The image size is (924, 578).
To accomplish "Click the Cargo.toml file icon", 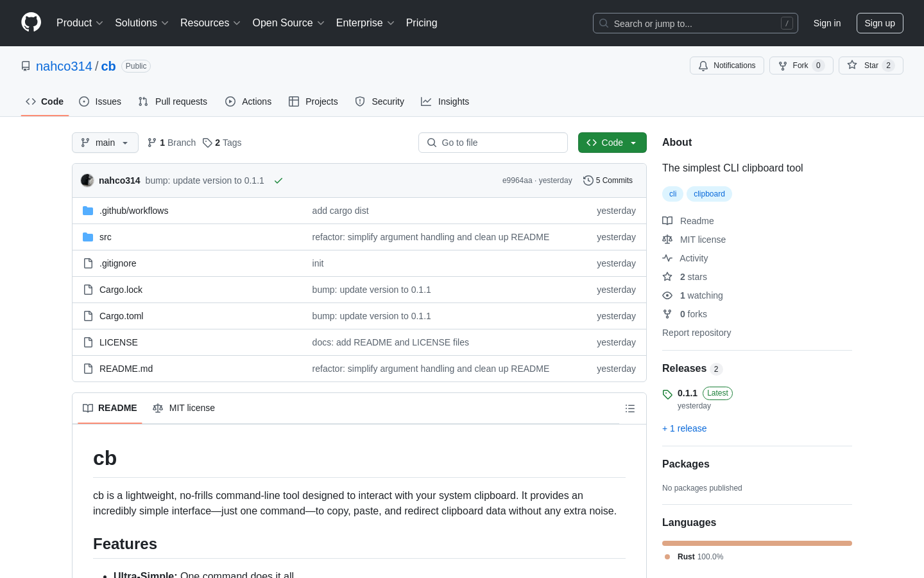I will click(x=88, y=316).
